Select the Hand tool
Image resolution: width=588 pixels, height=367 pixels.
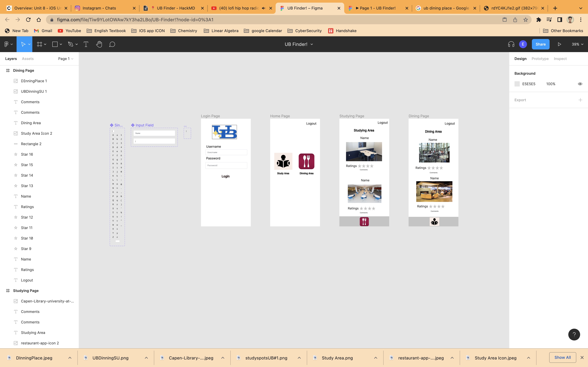coord(99,44)
